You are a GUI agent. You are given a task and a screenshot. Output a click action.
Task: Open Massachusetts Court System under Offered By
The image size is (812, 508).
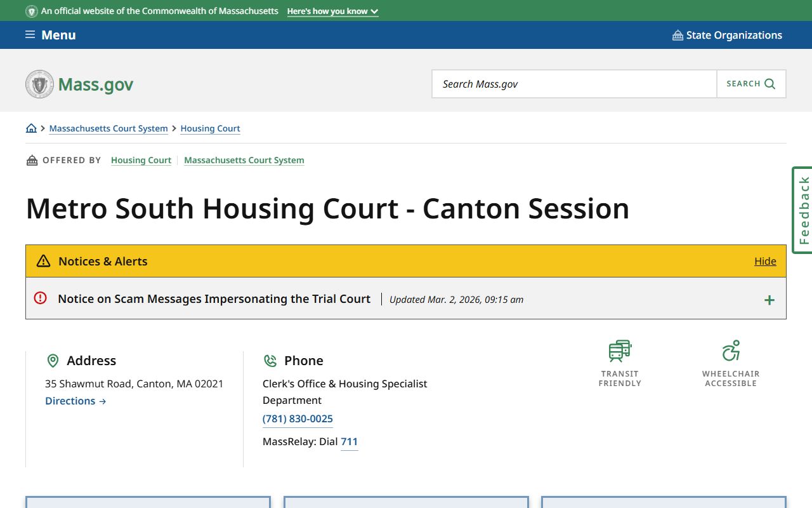click(x=244, y=160)
